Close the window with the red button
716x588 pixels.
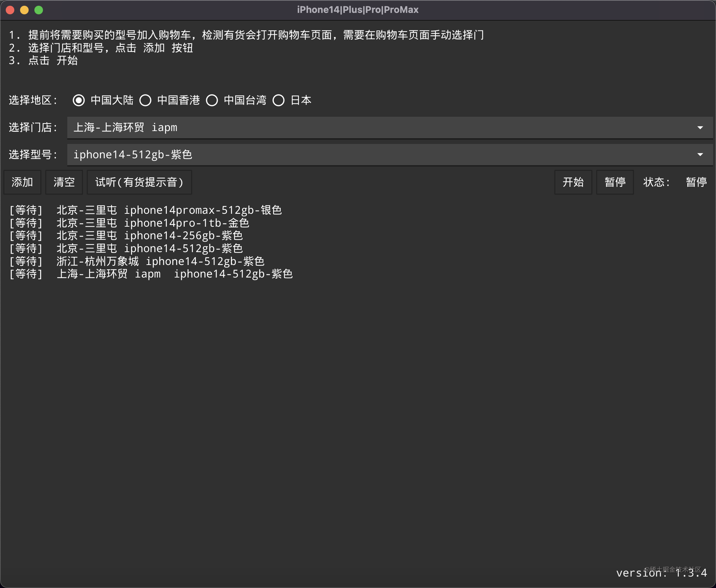coord(10,10)
